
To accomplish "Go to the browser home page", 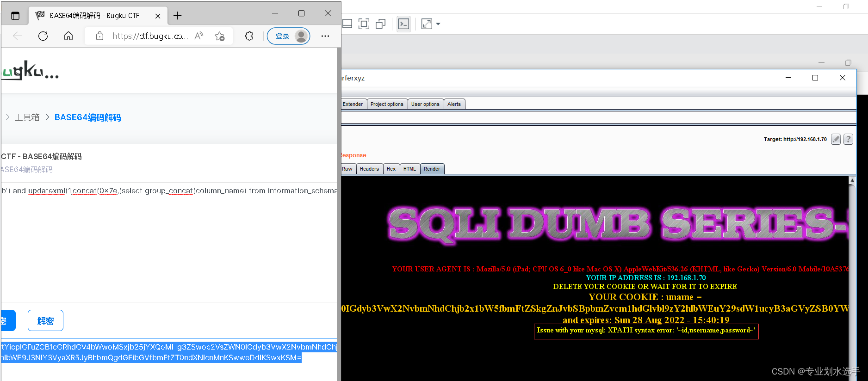I will pyautogui.click(x=68, y=36).
